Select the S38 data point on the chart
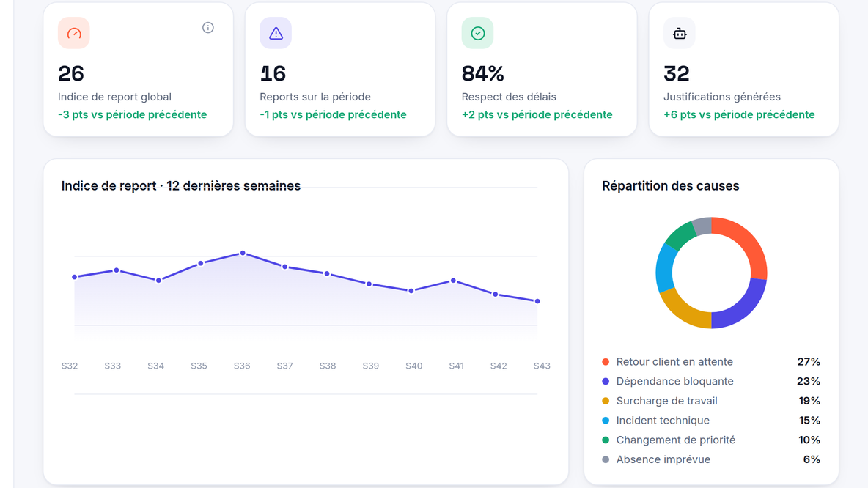868x488 pixels. (327, 274)
